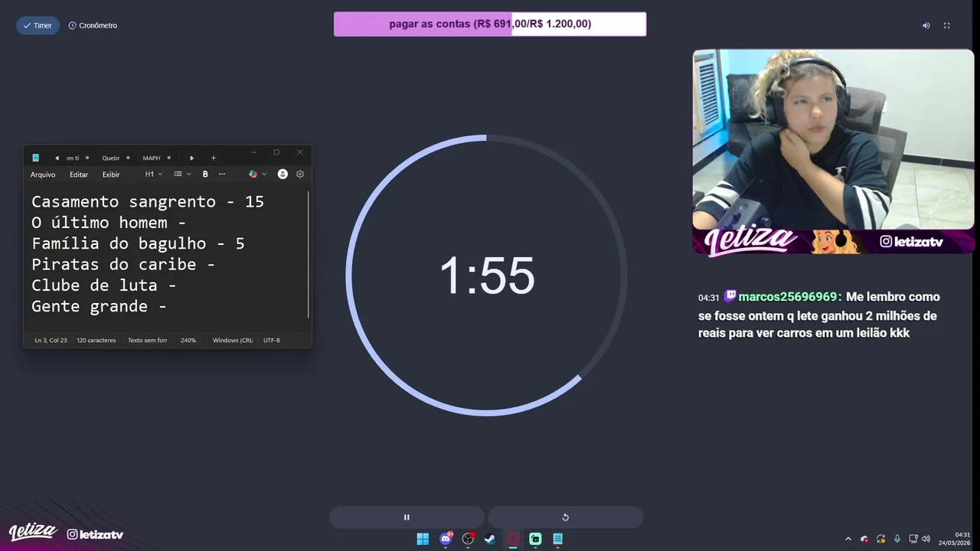
Task: Expand the H1 heading dropdown
Action: click(154, 174)
